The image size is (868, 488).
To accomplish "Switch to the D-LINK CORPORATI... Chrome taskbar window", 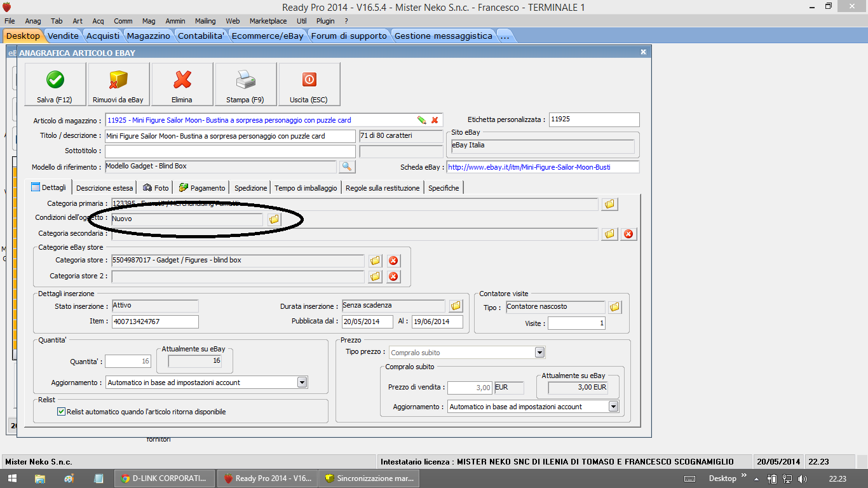I will 165,478.
